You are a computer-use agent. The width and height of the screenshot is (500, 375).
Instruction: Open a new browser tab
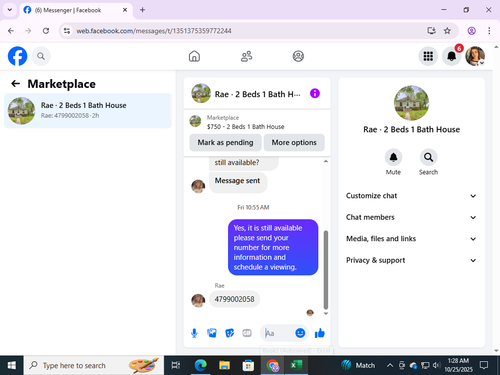pos(142,10)
